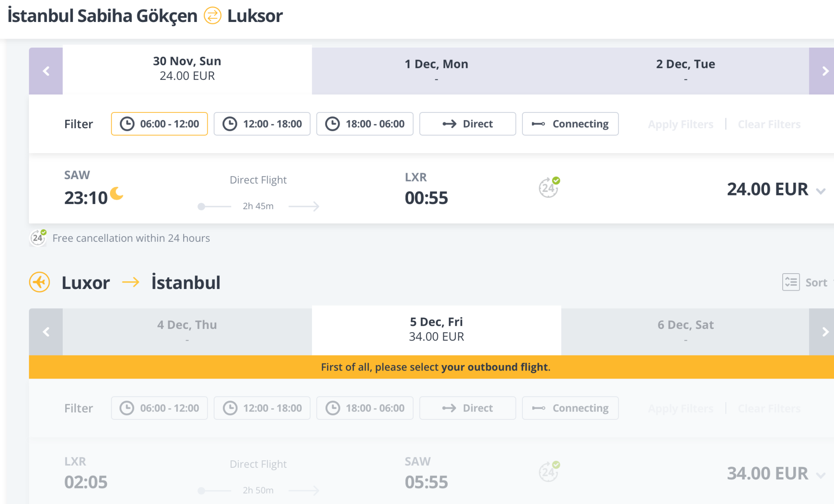Select the 1 Dec, Mon date tab
The height and width of the screenshot is (504, 834).
(x=436, y=71)
